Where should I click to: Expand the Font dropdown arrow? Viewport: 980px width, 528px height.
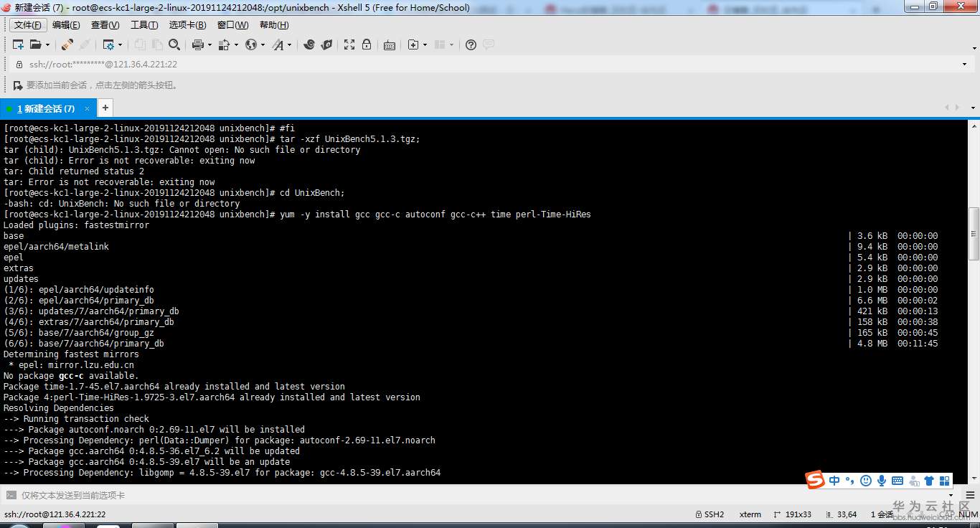pos(290,44)
